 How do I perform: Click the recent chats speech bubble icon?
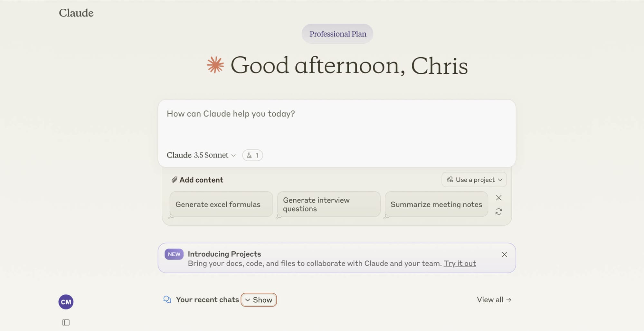point(167,299)
